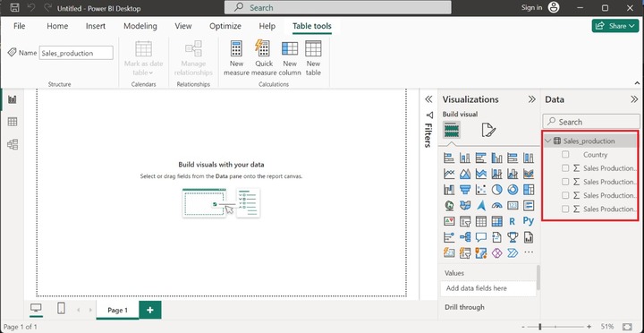The width and height of the screenshot is (644, 333).
Task: Click zoom out minus button
Action: click(523, 327)
